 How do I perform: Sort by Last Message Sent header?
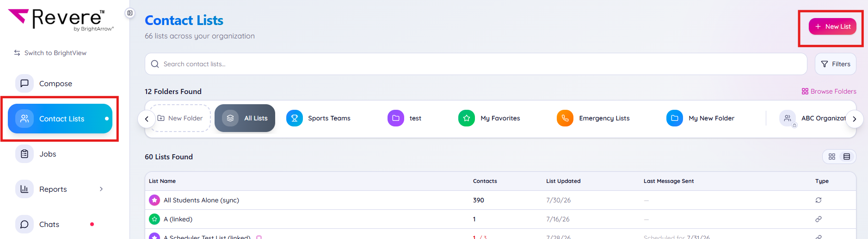[x=669, y=181]
